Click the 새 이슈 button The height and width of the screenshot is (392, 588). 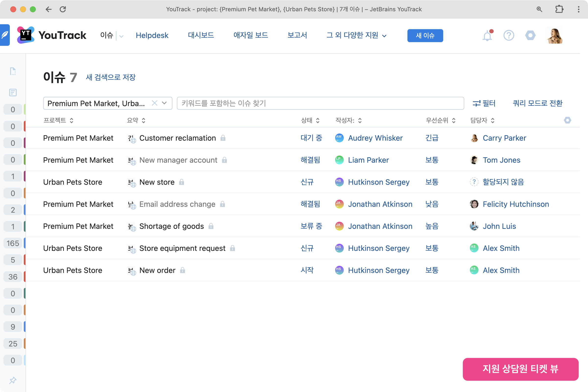[425, 36]
